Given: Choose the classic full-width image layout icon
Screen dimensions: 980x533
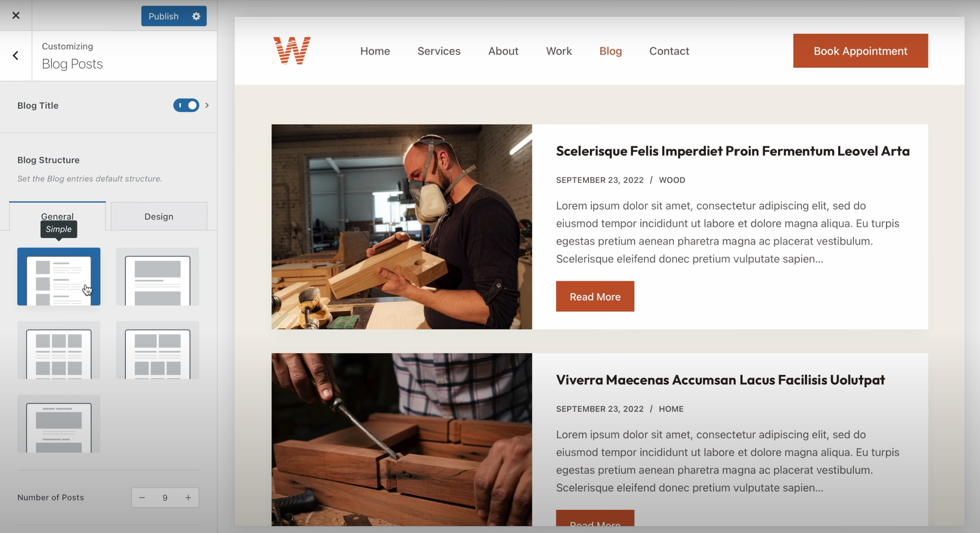Looking at the screenshot, I should (158, 277).
